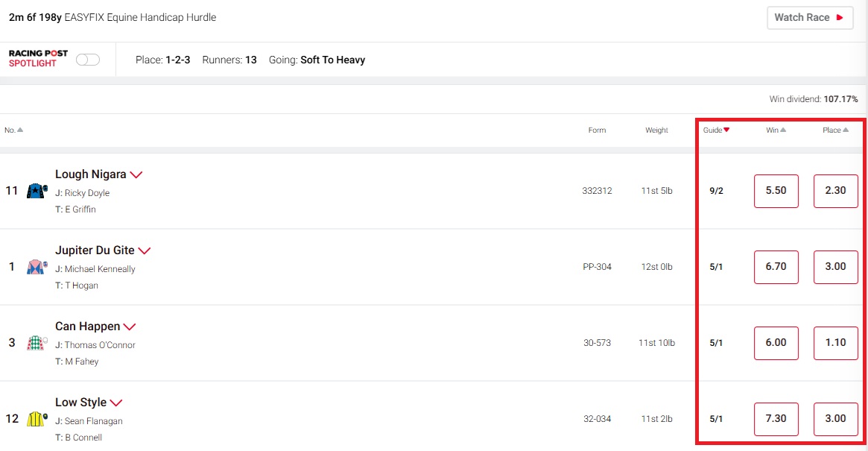Select Jupiter Du Gite place odds 3.00
The height and width of the screenshot is (451, 868).
tap(835, 267)
